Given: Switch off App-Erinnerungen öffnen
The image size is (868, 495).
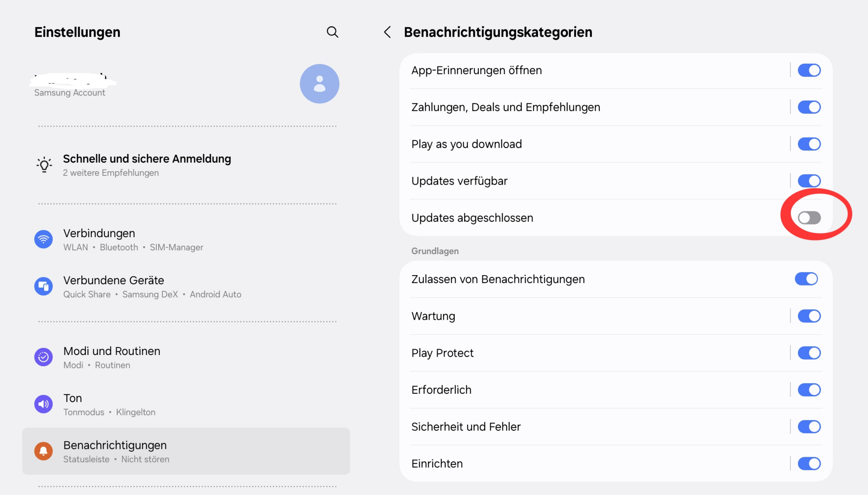Looking at the screenshot, I should 809,70.
